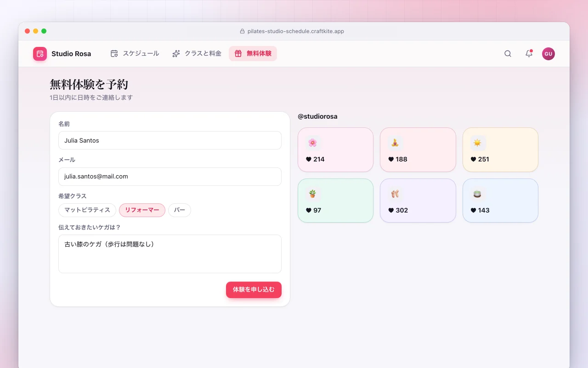Like the post with 251 hearts
The height and width of the screenshot is (368, 588).
(474, 159)
